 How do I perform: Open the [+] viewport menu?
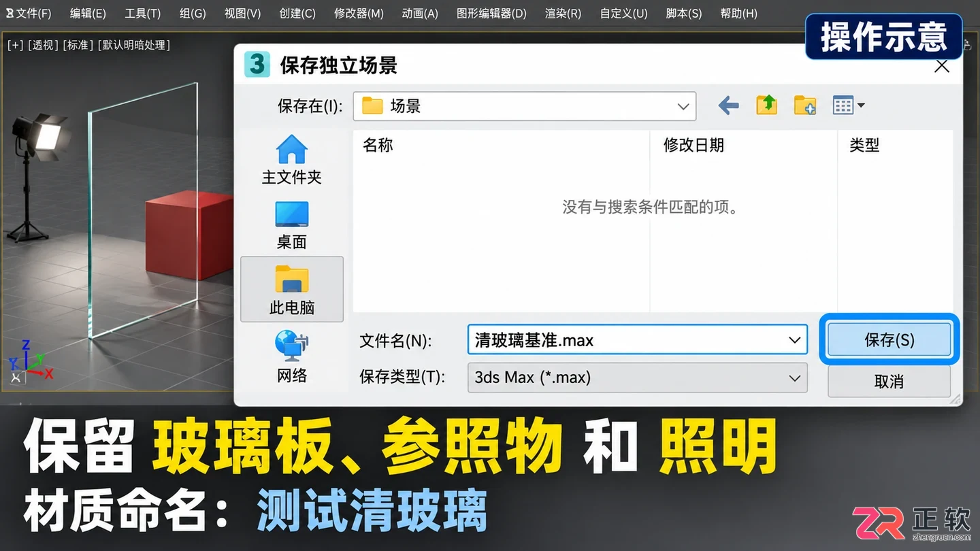15,45
